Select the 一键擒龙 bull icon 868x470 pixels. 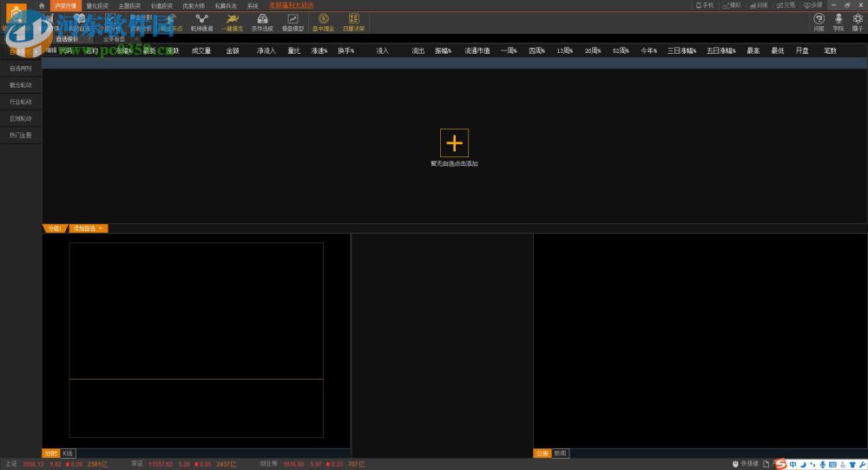231,22
